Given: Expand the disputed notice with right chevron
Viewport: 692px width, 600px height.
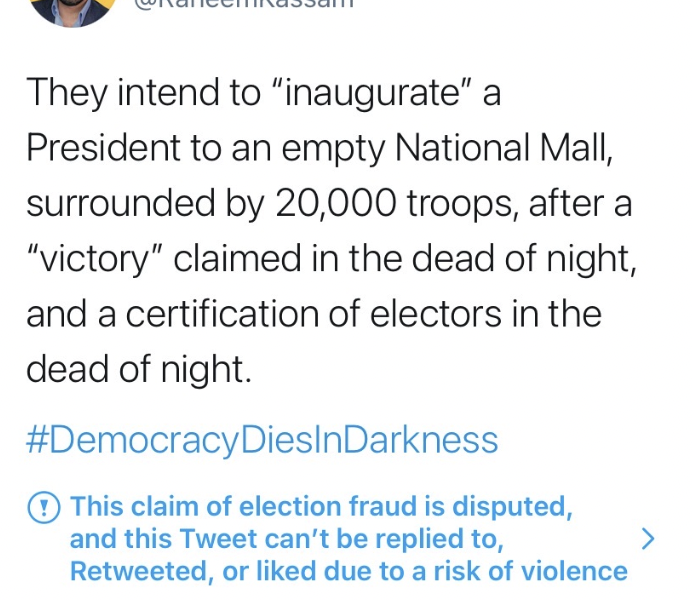Looking at the screenshot, I should (647, 540).
